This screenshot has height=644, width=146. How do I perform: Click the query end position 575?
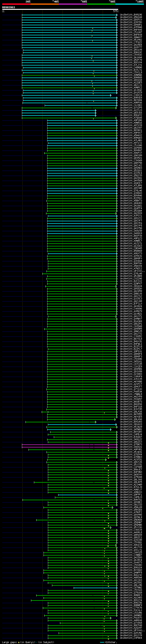pyautogui.click(x=115, y=11)
